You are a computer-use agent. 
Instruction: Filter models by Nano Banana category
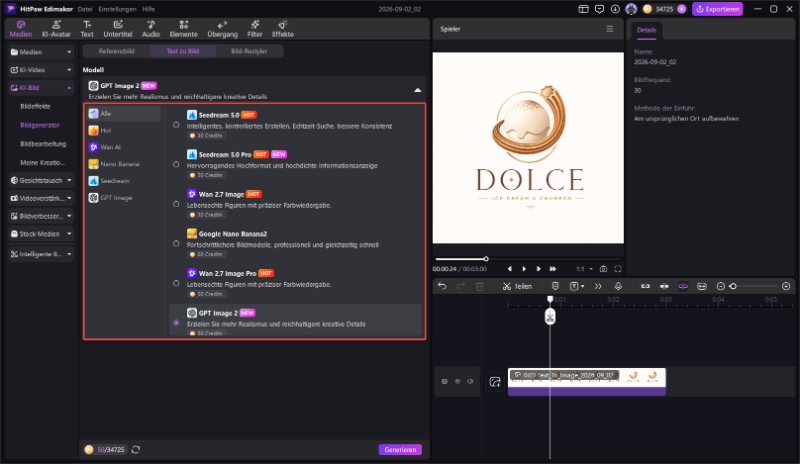123,164
